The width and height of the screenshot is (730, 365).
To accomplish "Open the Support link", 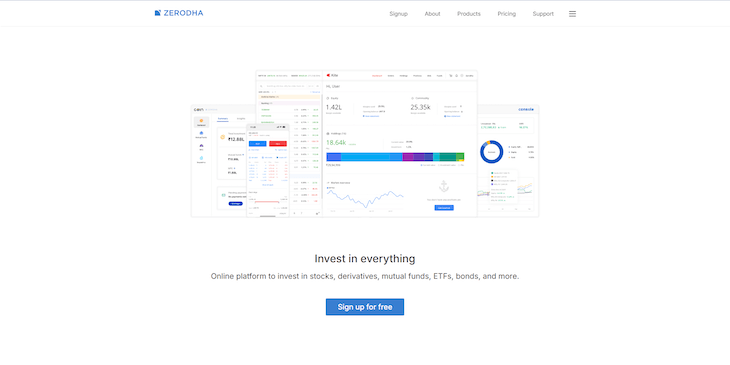I will point(543,14).
